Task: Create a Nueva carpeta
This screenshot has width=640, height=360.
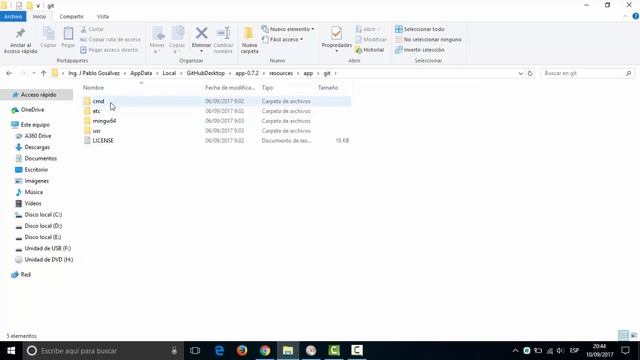Action: tap(249, 40)
